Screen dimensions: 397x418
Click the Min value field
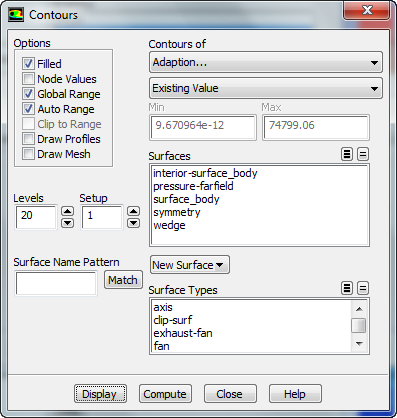(x=203, y=127)
